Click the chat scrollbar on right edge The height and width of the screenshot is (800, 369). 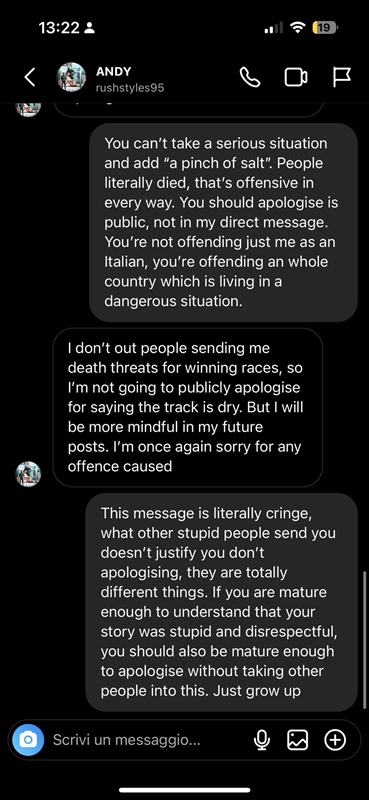[x=364, y=640]
